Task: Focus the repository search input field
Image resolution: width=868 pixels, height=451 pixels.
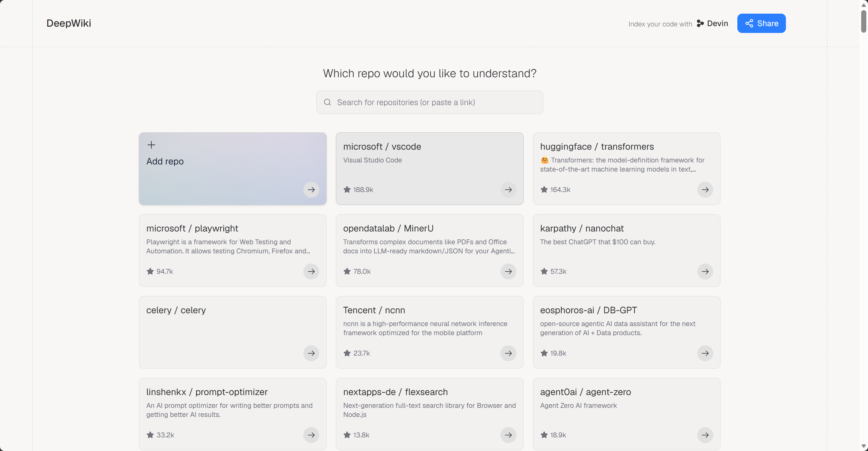Action: [429, 102]
